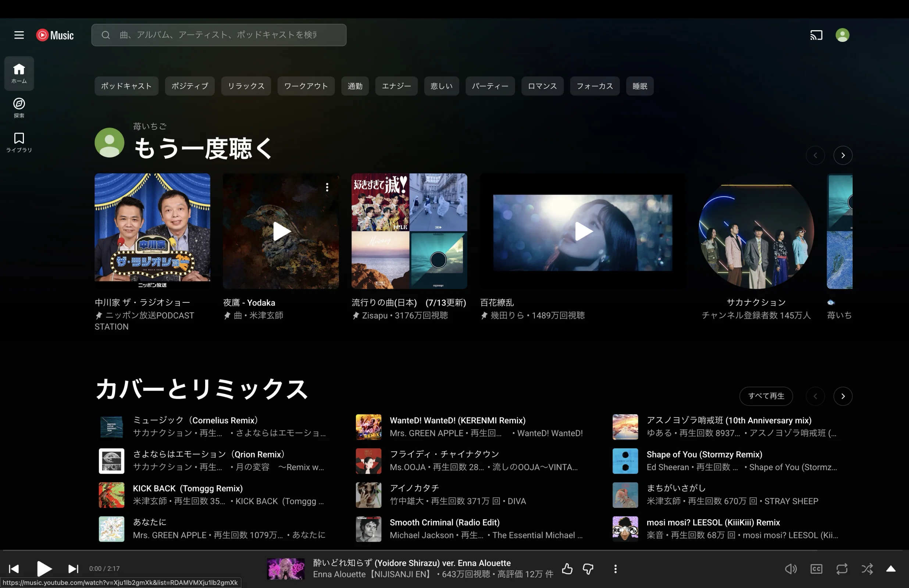Open the current song thumbnail in player bar
This screenshot has height=588, width=909.
286,569
